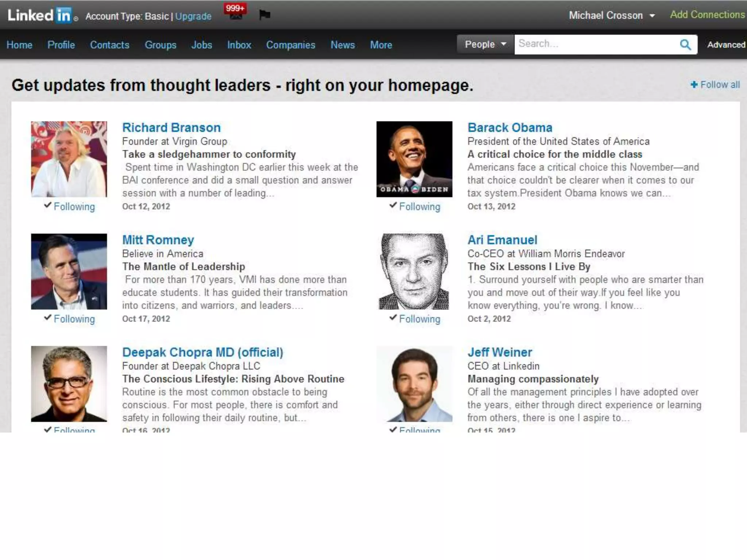The image size is (747, 560).
Task: Open the 999+ inbox envelope icon
Action: [x=236, y=15]
